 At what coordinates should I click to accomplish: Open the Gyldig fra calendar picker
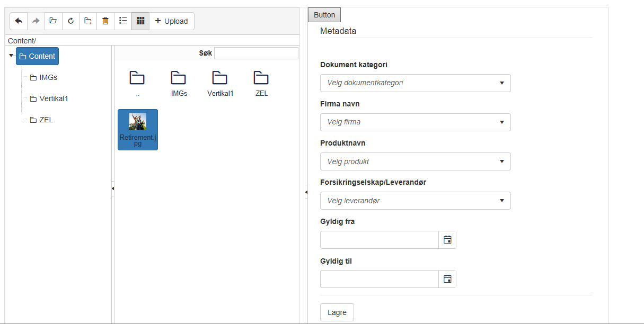tap(447, 240)
